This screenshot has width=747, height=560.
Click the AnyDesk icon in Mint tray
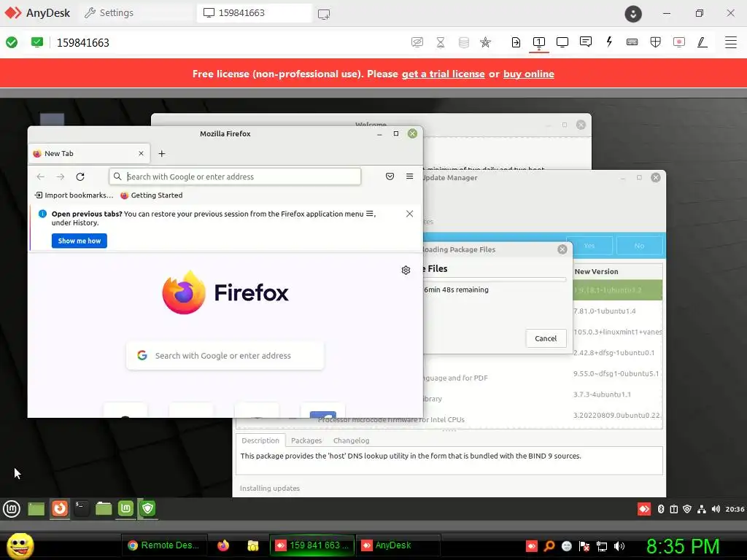[x=644, y=509]
